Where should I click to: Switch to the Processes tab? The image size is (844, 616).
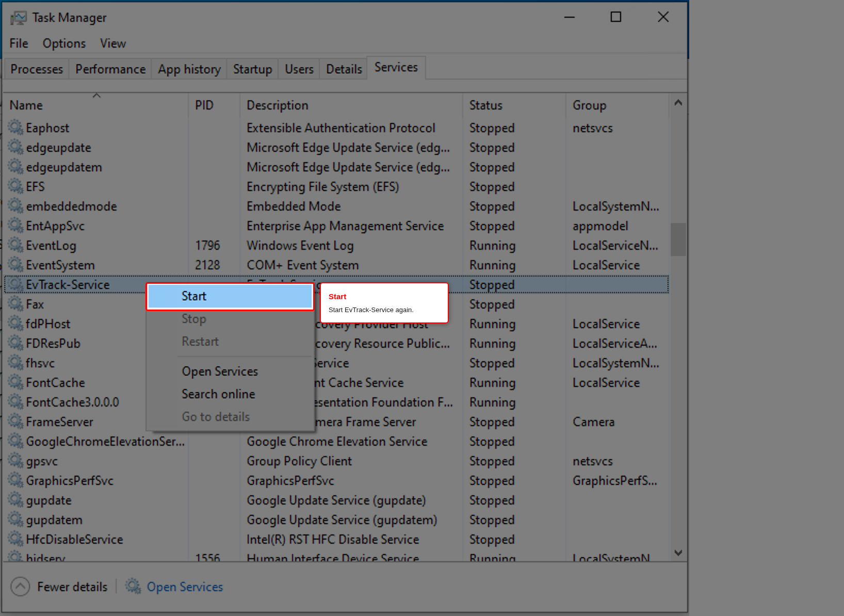37,69
